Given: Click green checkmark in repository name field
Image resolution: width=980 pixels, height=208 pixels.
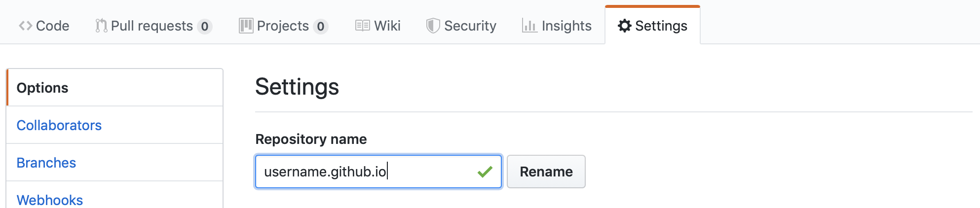Looking at the screenshot, I should (485, 172).
